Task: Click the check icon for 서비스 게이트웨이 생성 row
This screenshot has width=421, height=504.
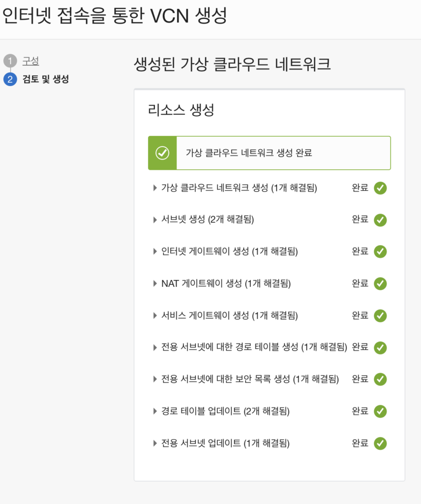Action: [380, 315]
